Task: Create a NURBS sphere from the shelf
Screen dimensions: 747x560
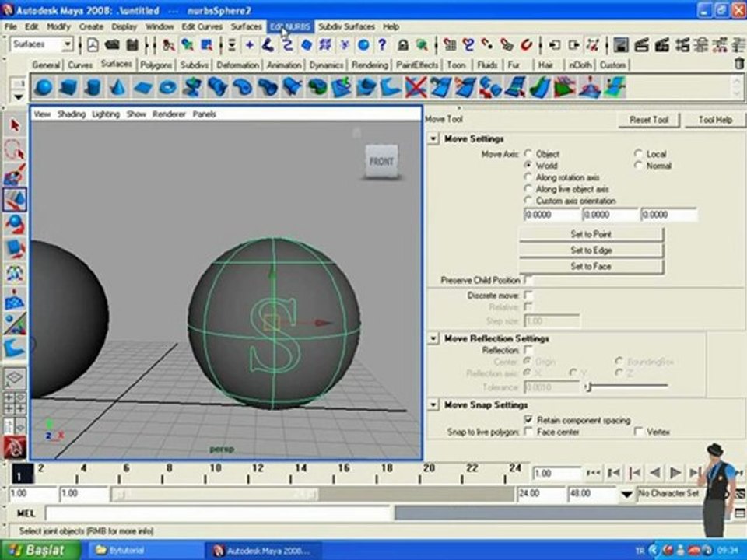Action: 44,87
